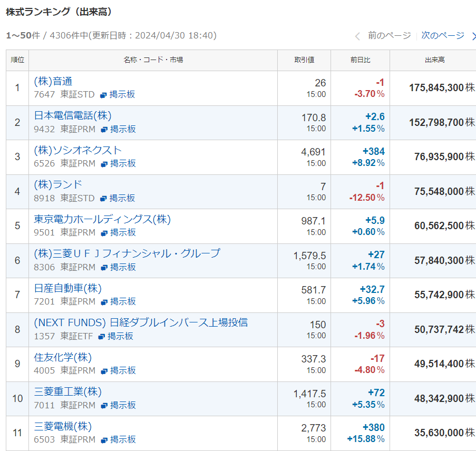Click the code 7647 東証STD text
This screenshot has height=451, width=476.
point(64,95)
